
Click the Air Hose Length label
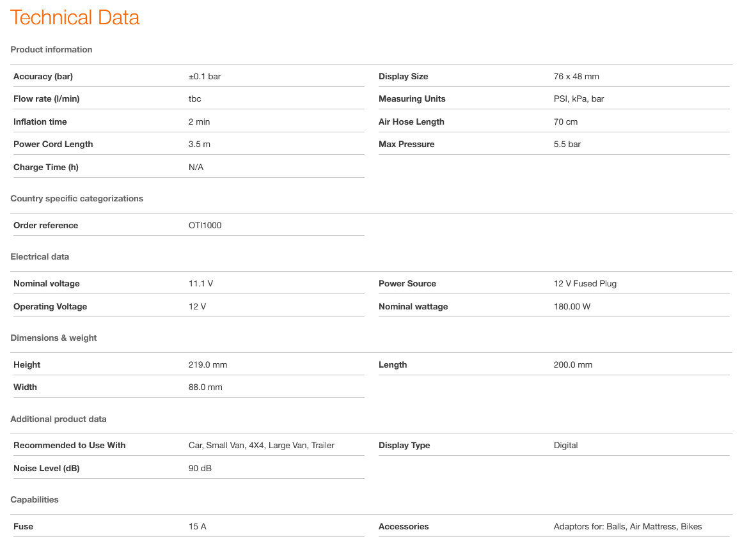point(411,121)
